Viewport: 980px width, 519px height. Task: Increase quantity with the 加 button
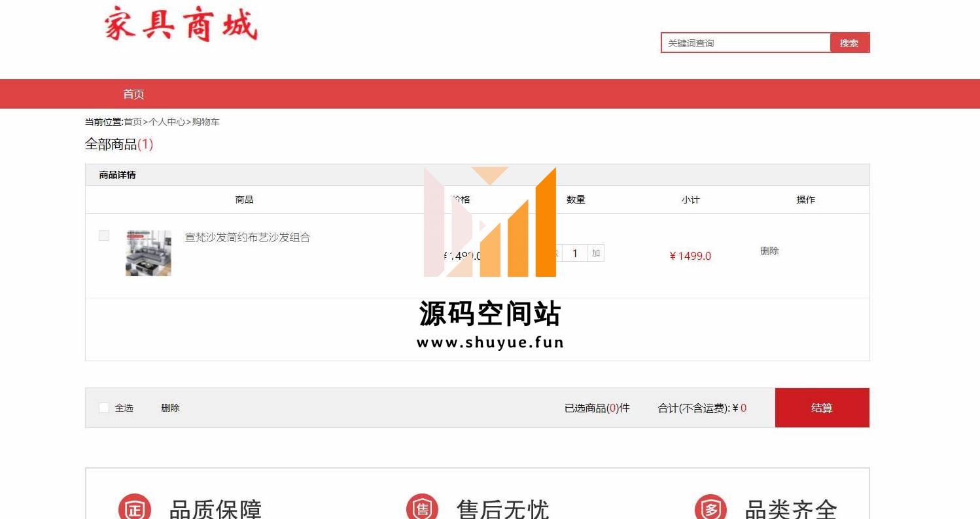click(x=595, y=253)
